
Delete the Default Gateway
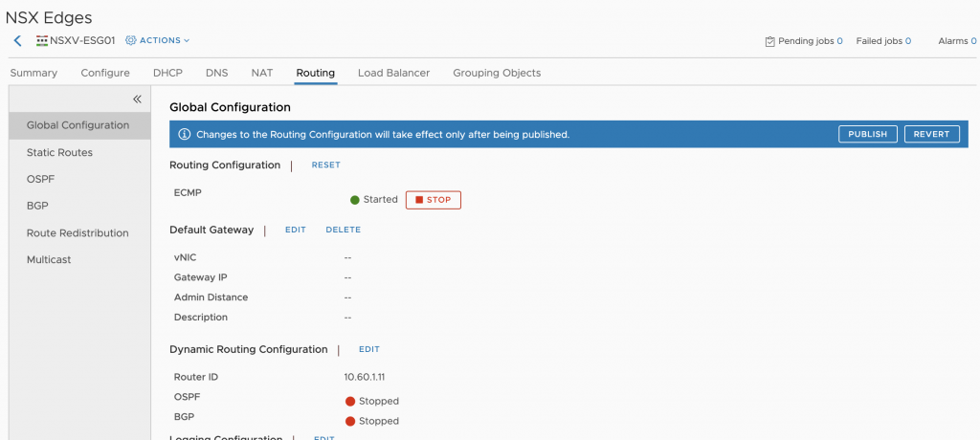344,230
